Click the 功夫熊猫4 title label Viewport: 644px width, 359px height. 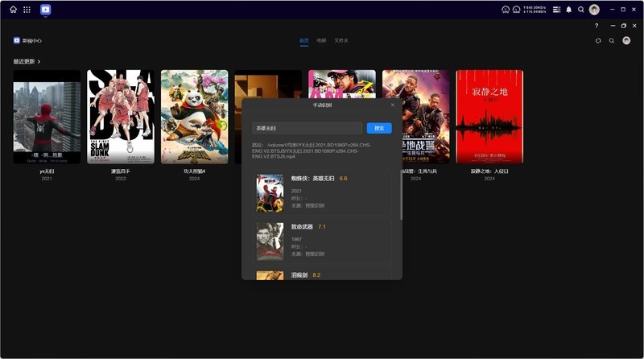(x=194, y=171)
